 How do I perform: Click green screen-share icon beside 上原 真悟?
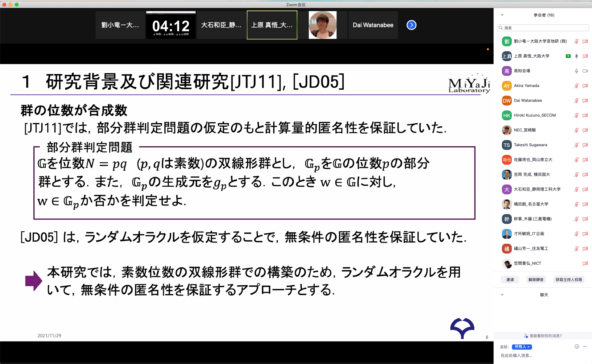pos(568,56)
